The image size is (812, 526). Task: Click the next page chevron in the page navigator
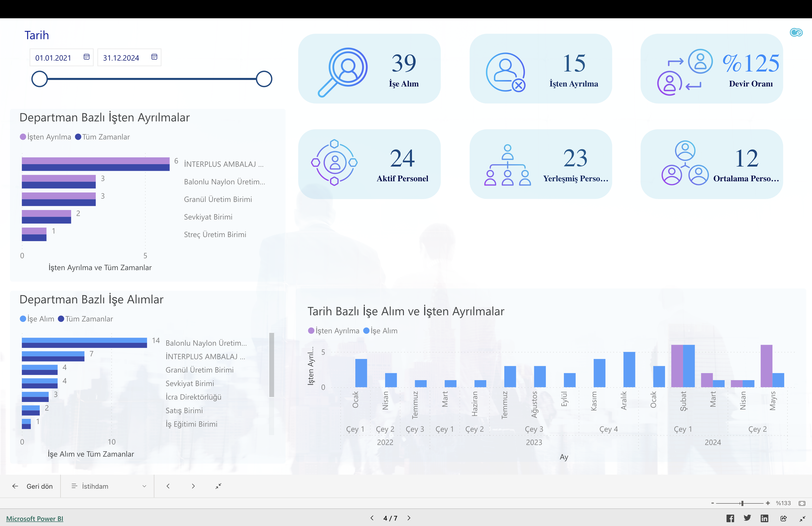[x=193, y=486]
